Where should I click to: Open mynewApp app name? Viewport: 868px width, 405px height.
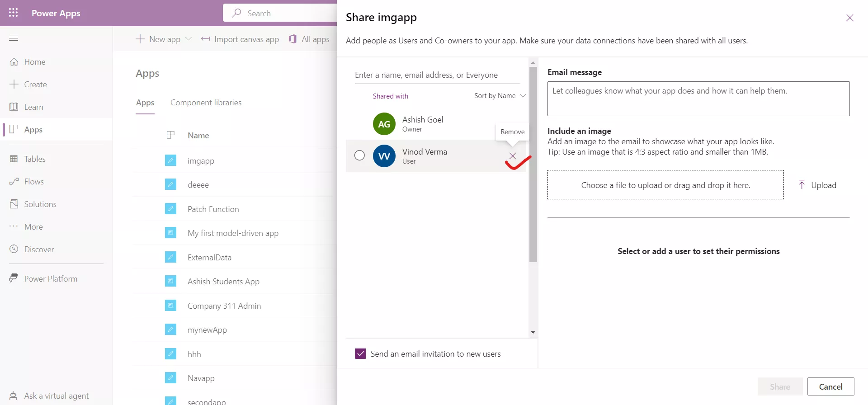click(x=207, y=330)
